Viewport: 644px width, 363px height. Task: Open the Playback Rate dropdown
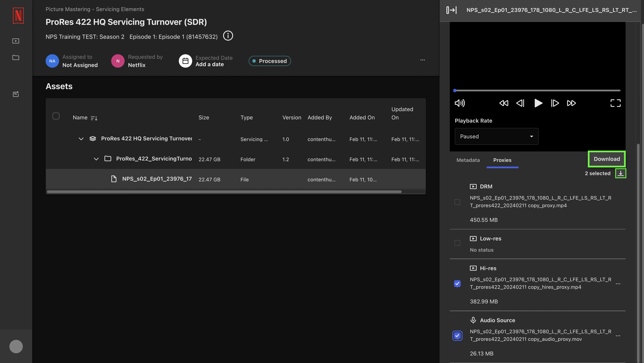[x=496, y=137]
